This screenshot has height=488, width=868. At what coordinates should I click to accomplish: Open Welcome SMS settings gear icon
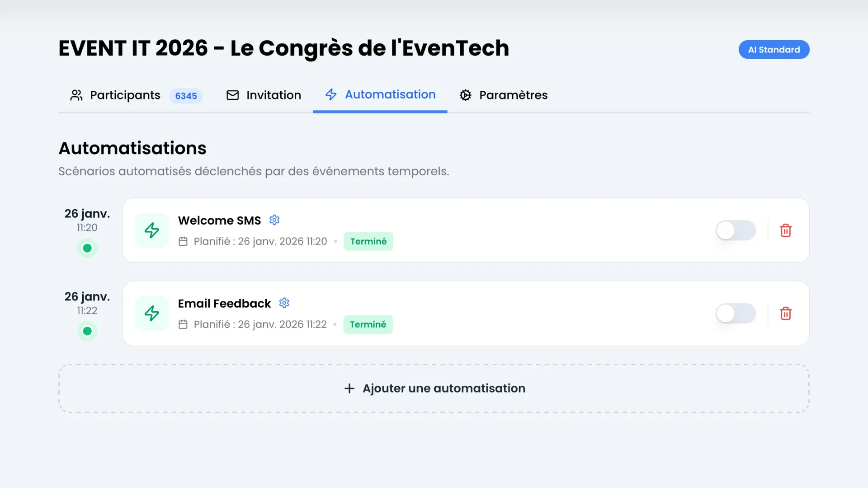tap(274, 220)
